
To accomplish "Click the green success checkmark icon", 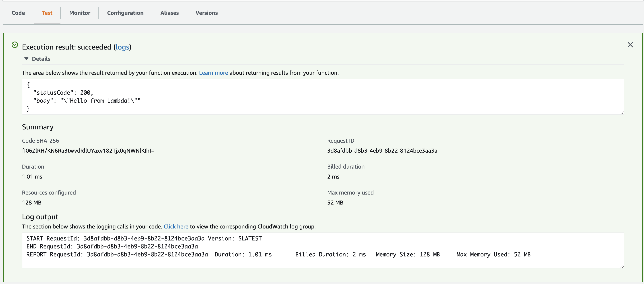I will tap(15, 45).
